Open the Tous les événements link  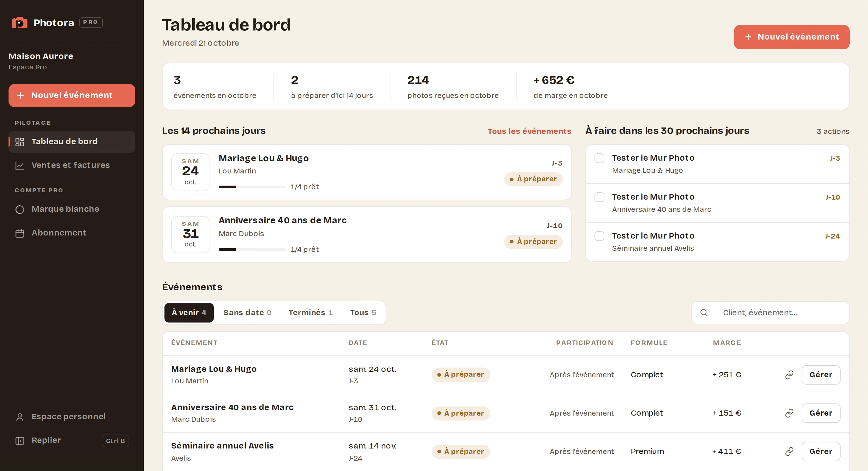529,131
